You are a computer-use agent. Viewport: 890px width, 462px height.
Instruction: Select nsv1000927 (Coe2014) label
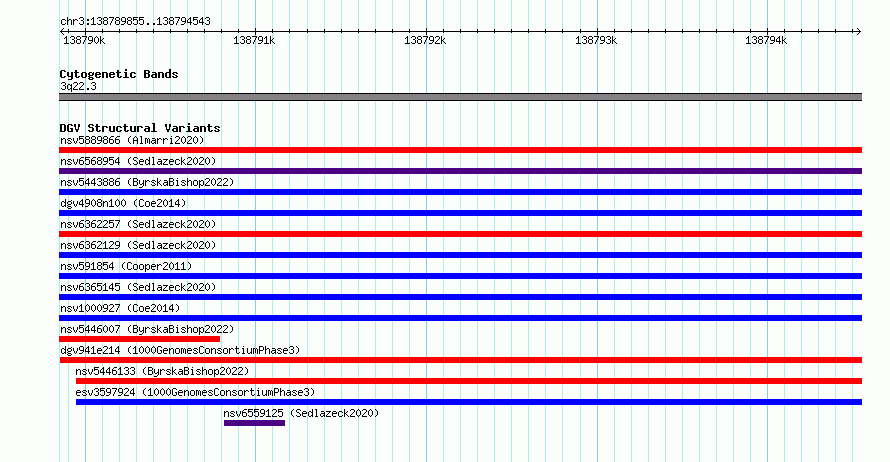(120, 308)
